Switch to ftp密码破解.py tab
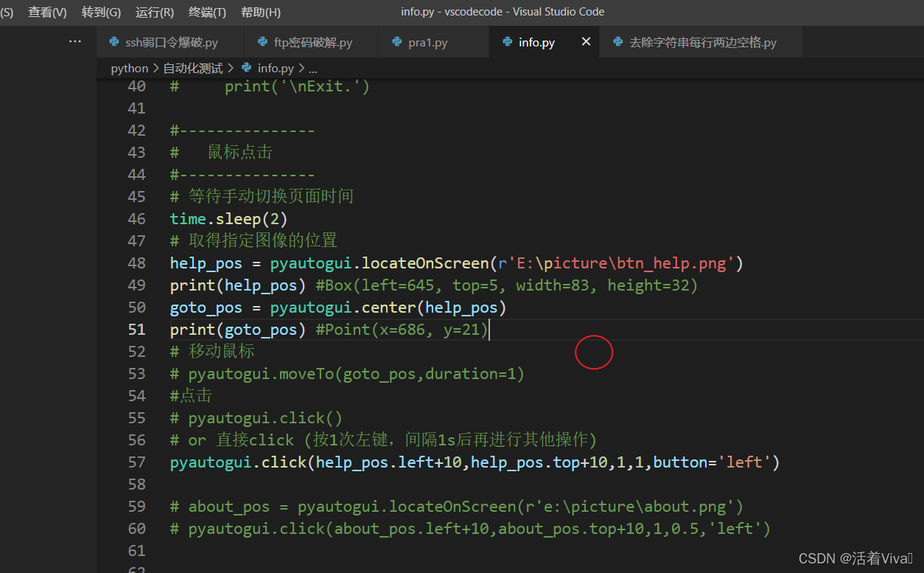This screenshot has width=924, height=573. (x=311, y=42)
